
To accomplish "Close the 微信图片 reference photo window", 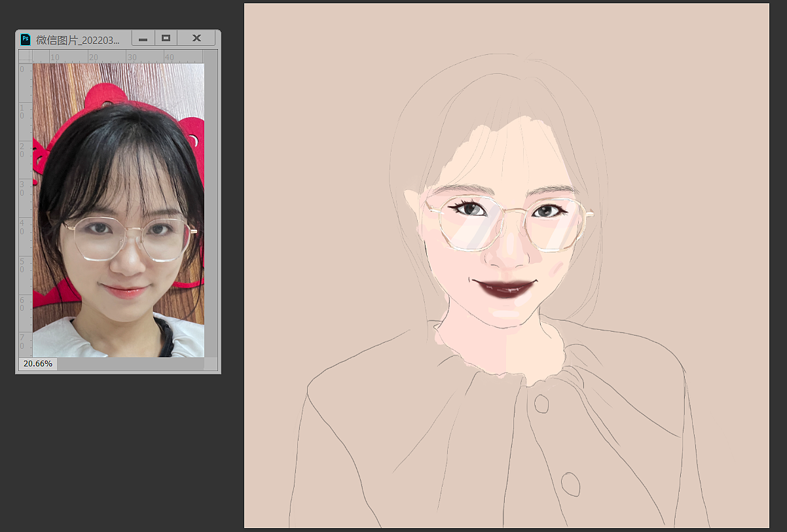I will tap(196, 39).
